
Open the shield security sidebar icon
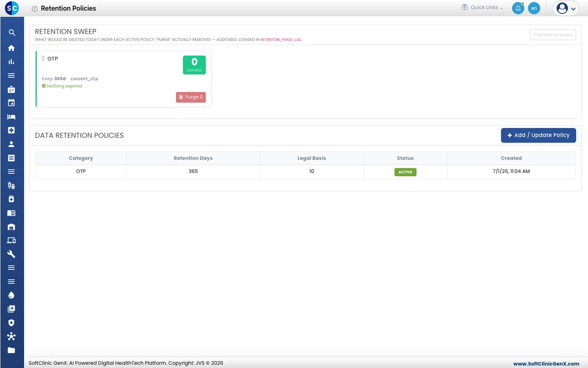click(x=11, y=323)
